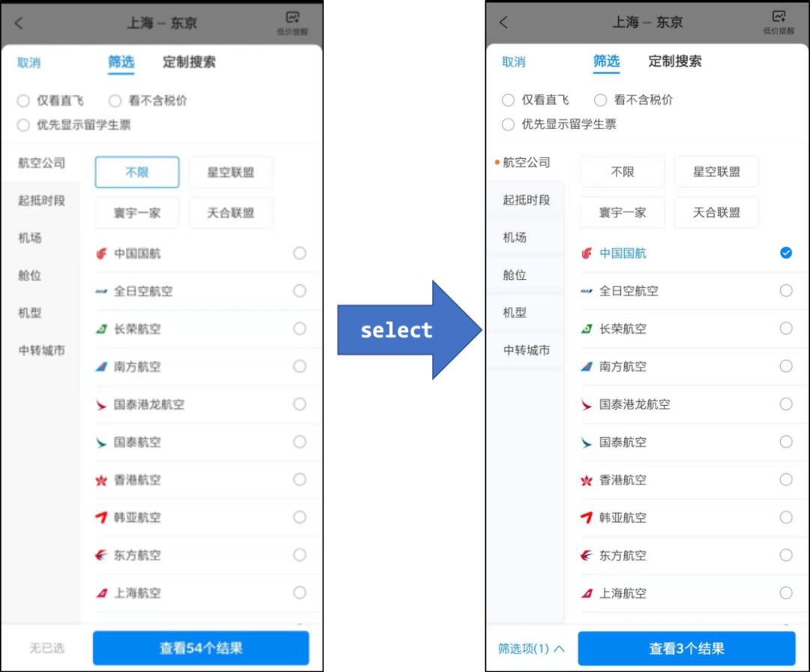Uncheck the selected 中国国航 checkmark on right screen
The height and width of the screenshot is (672, 810).
786,253
